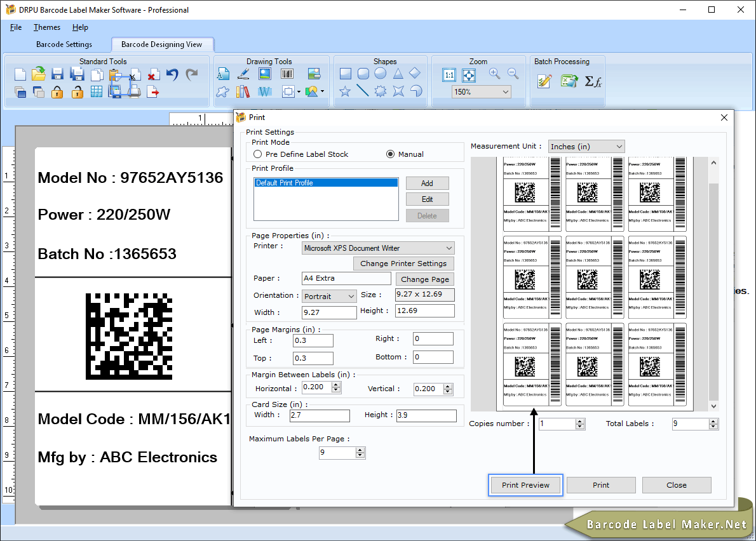Toggle the grid view icon
Screen dimensions: 756x541
click(x=97, y=91)
